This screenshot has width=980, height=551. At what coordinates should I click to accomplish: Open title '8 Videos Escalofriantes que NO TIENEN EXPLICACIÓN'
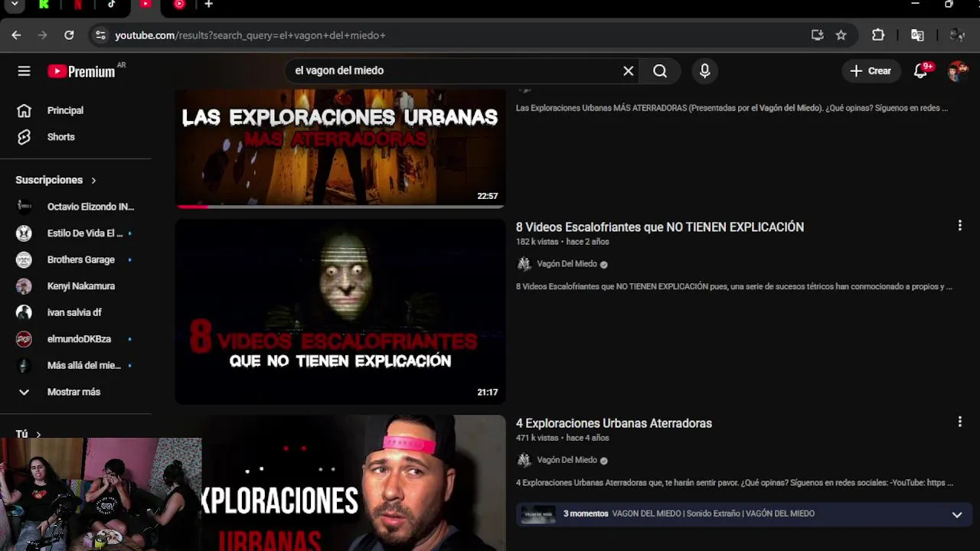click(659, 227)
